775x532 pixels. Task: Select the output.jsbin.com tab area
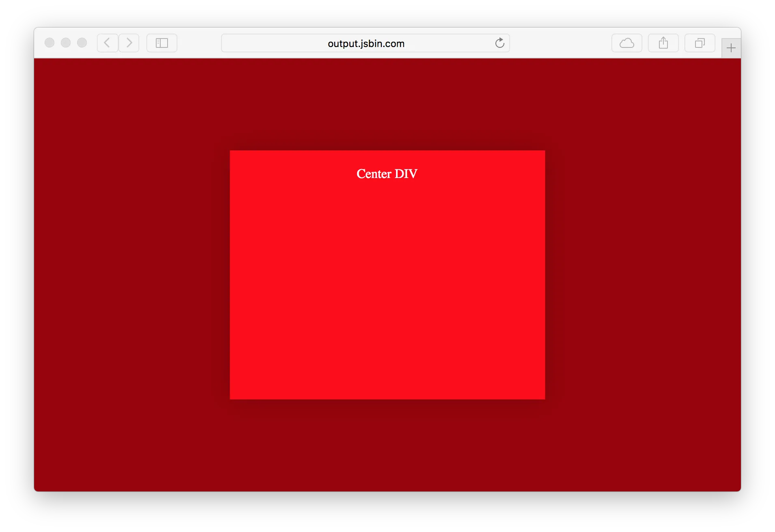click(365, 43)
